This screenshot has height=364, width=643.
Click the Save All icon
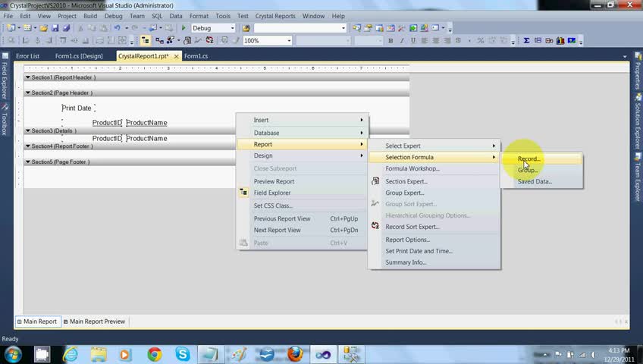(x=66, y=28)
